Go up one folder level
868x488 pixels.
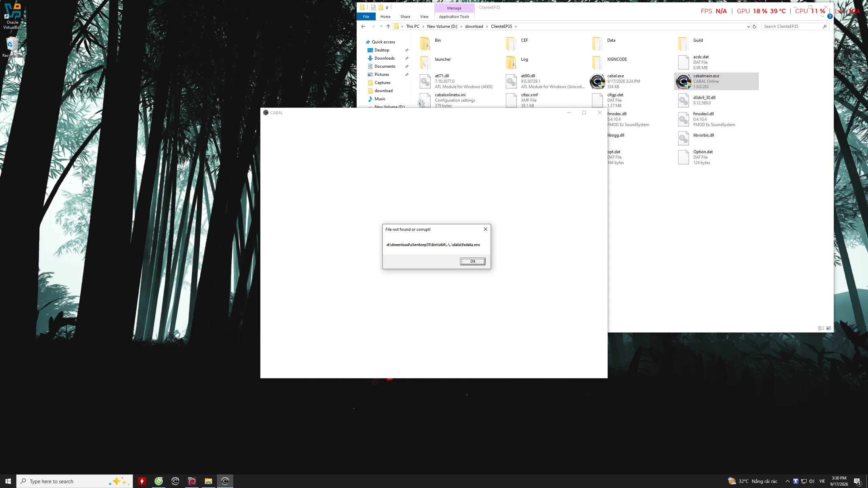[x=388, y=26]
